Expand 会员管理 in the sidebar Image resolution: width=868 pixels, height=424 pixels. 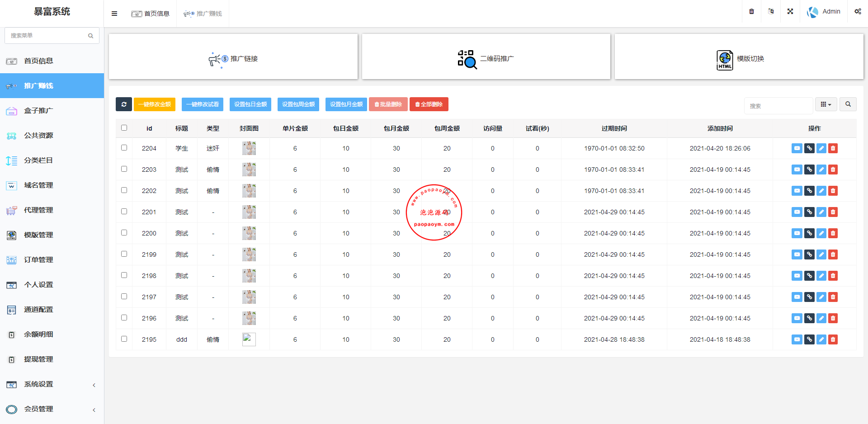pyautogui.click(x=52, y=409)
